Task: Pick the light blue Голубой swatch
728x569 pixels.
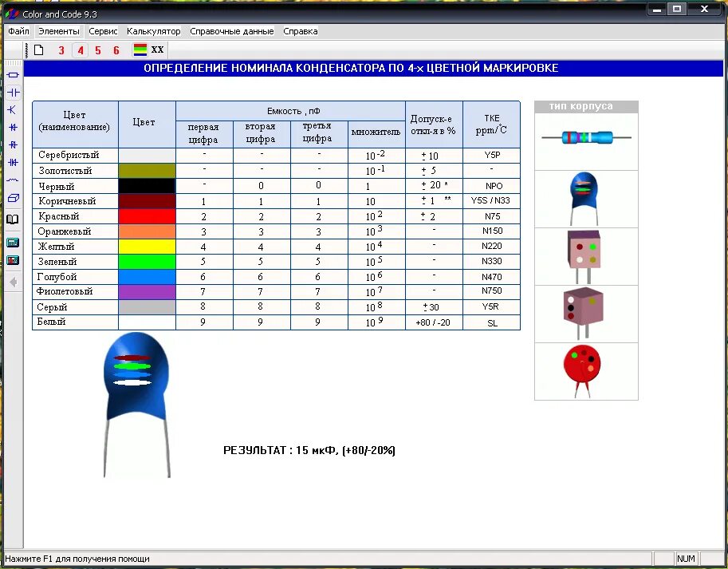Action: click(x=147, y=277)
